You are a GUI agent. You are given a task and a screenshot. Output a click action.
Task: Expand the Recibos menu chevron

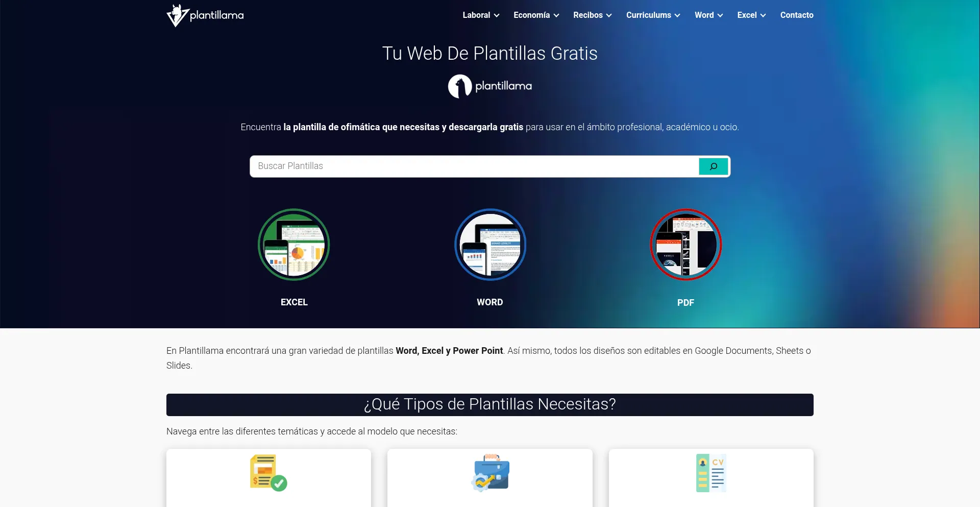tap(609, 15)
